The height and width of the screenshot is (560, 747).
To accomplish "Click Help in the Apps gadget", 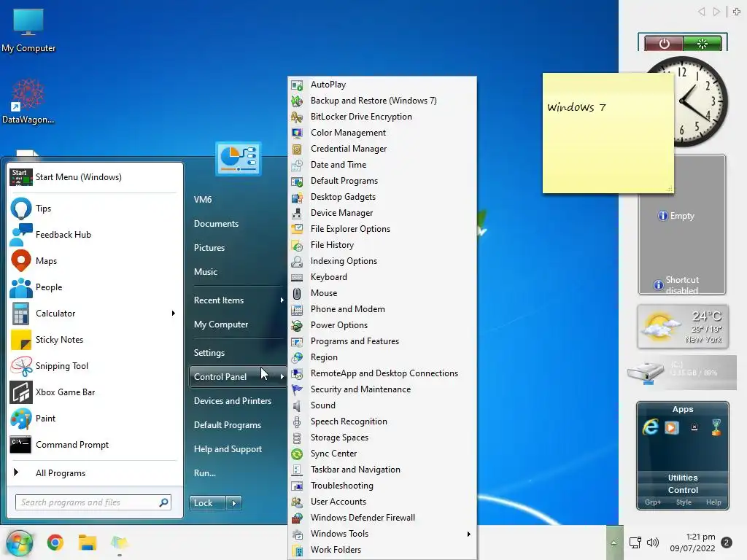I will tap(713, 502).
